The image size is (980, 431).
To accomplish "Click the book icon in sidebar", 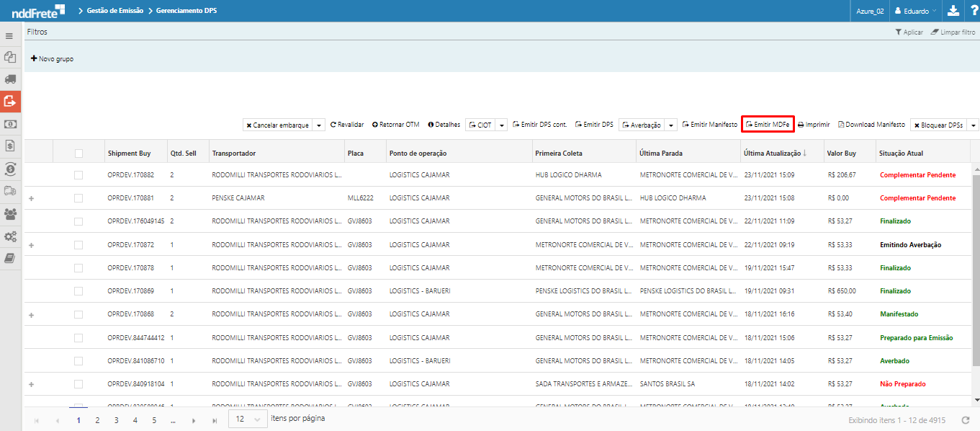I will 10,258.
